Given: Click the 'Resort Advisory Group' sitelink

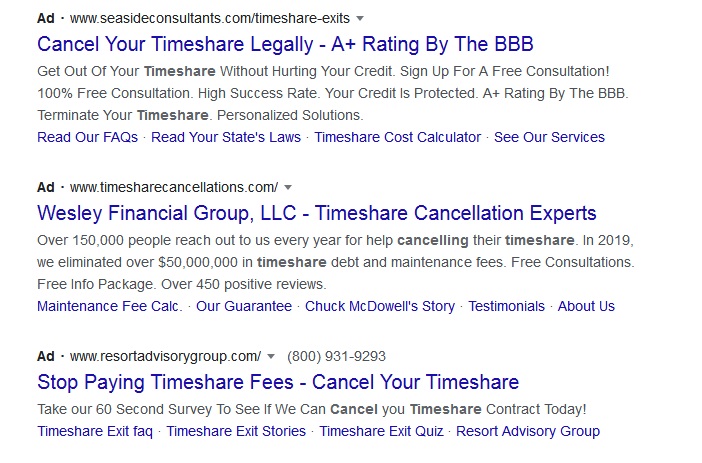Looking at the screenshot, I should 528,431.
